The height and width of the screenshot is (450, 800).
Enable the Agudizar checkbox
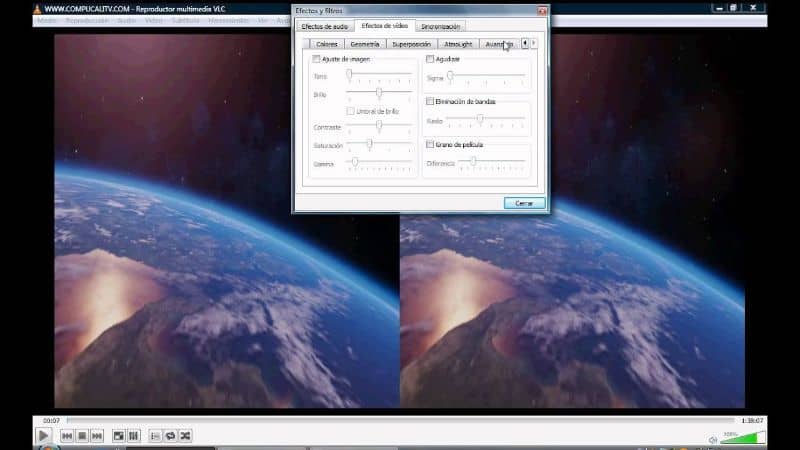tap(430, 59)
